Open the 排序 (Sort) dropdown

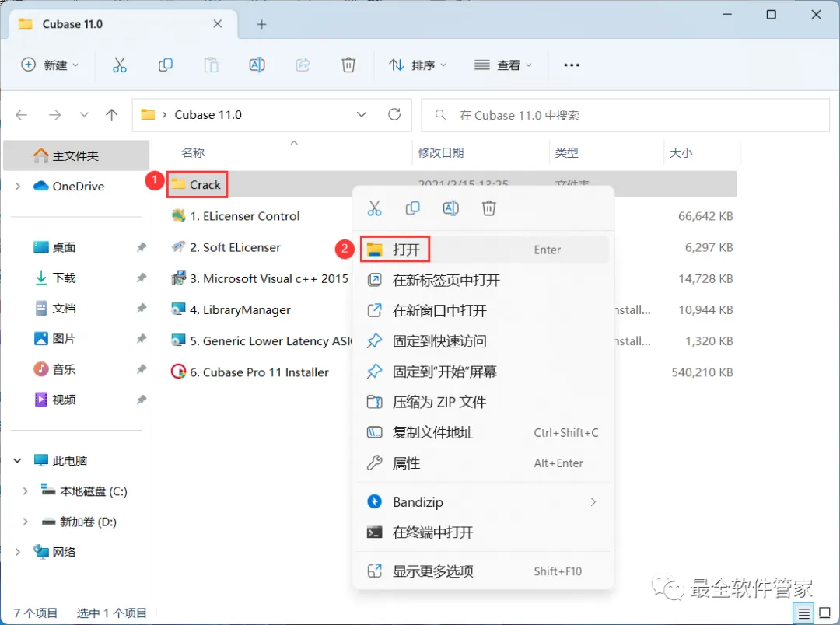click(x=418, y=65)
